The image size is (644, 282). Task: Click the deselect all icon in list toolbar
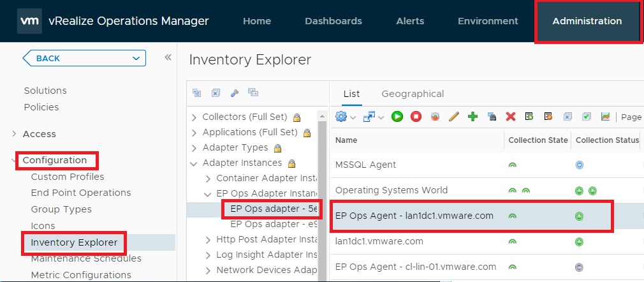pyautogui.click(x=567, y=117)
